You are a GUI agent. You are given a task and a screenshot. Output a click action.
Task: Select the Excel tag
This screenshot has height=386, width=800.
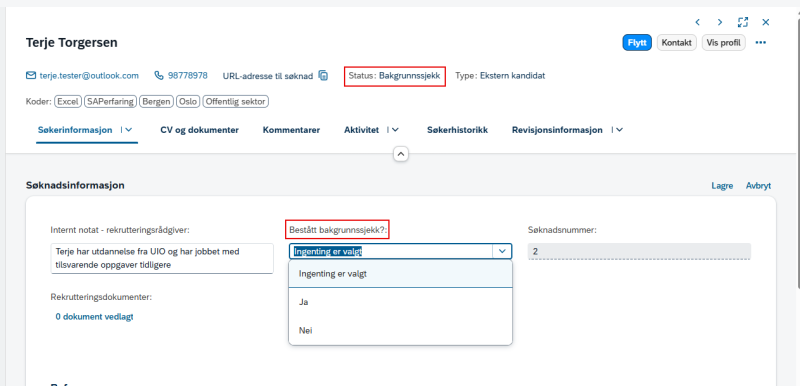68,101
